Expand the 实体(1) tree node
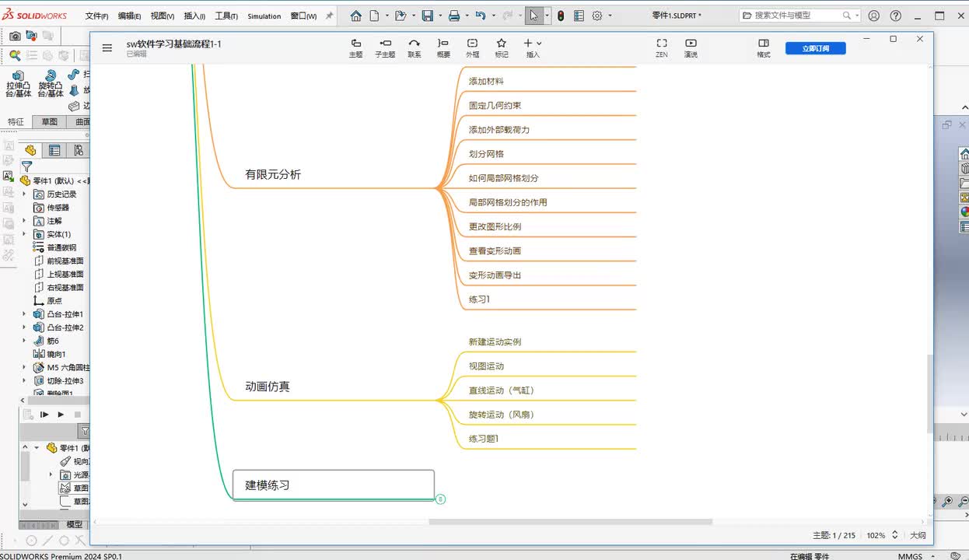The image size is (969, 560). click(x=24, y=234)
